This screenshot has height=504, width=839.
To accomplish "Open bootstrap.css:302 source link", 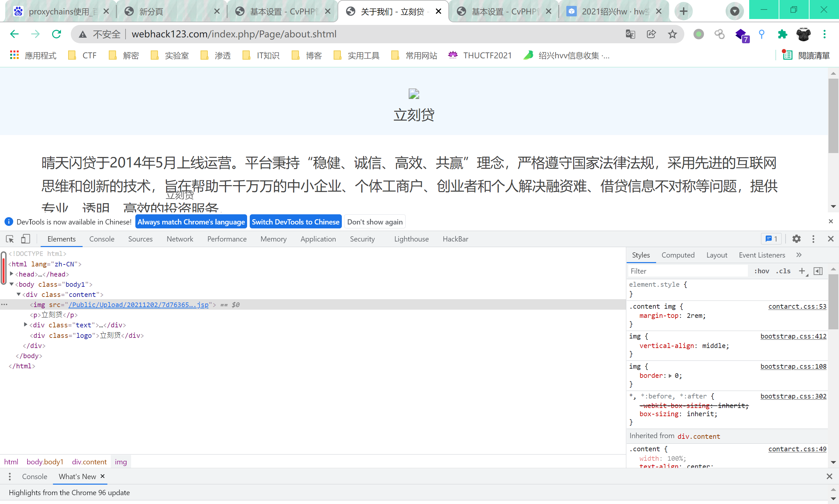I will (x=793, y=396).
